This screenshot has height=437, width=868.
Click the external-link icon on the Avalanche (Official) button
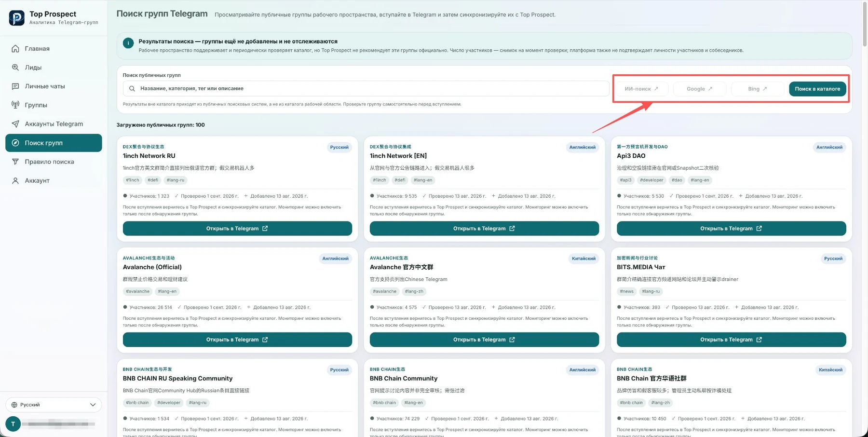pos(265,340)
